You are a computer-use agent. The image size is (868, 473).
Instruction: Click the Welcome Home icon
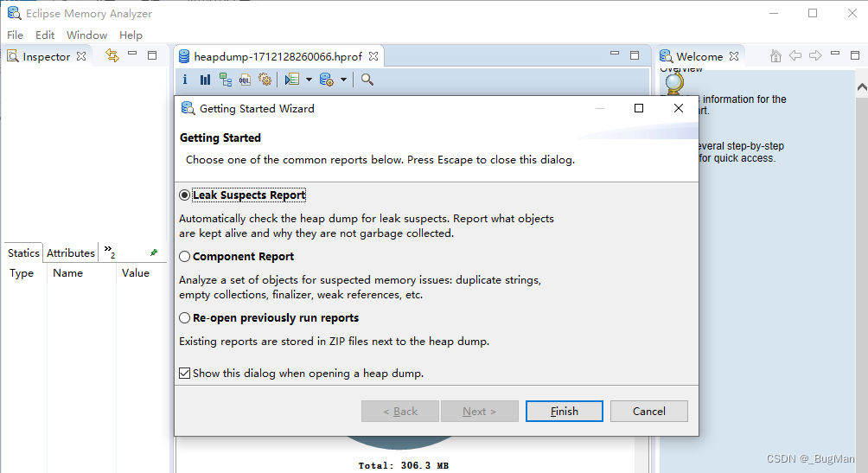[775, 56]
